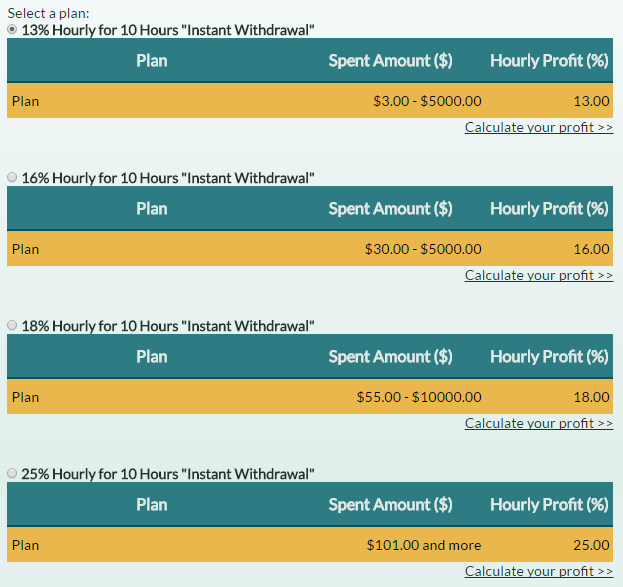Screen dimensions: 623x587
Task: Click the 18.00 hourly profit value
Action: 592,397
